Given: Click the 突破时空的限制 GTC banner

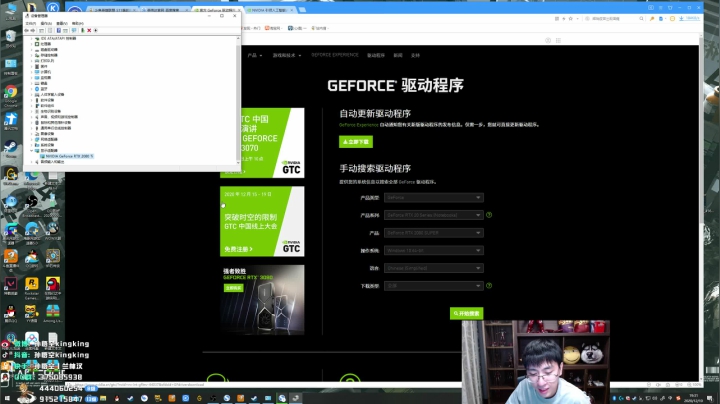Looking at the screenshot, I should point(262,221).
